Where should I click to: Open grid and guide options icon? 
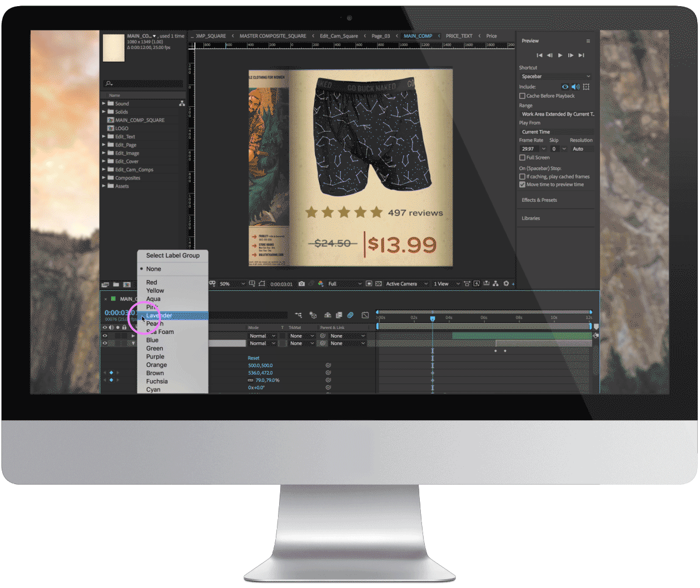(252, 284)
